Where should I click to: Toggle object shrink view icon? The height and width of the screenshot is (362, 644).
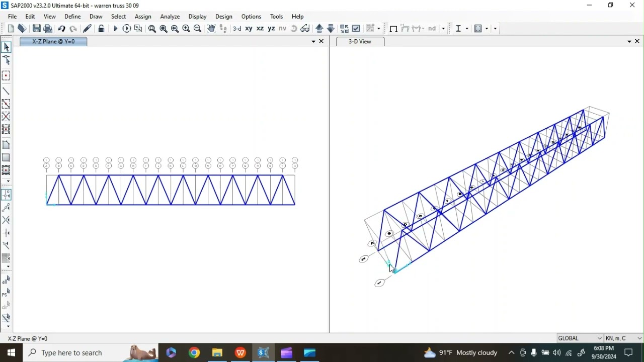point(345,29)
